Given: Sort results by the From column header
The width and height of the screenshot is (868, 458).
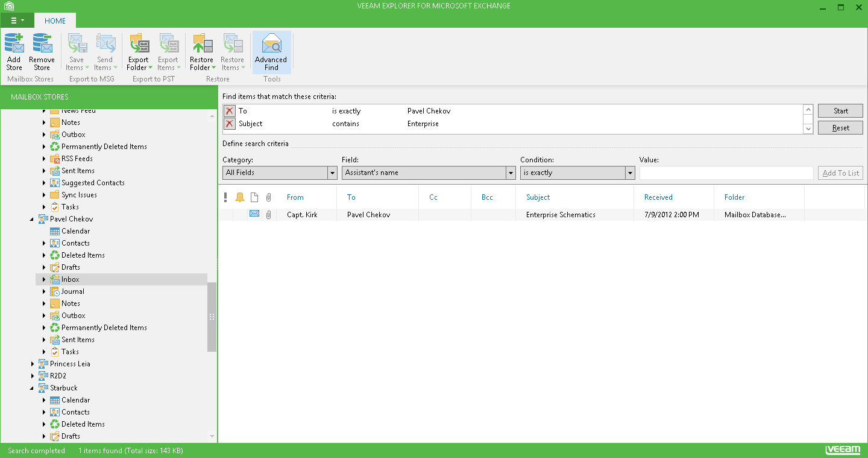Looking at the screenshot, I should (x=295, y=197).
